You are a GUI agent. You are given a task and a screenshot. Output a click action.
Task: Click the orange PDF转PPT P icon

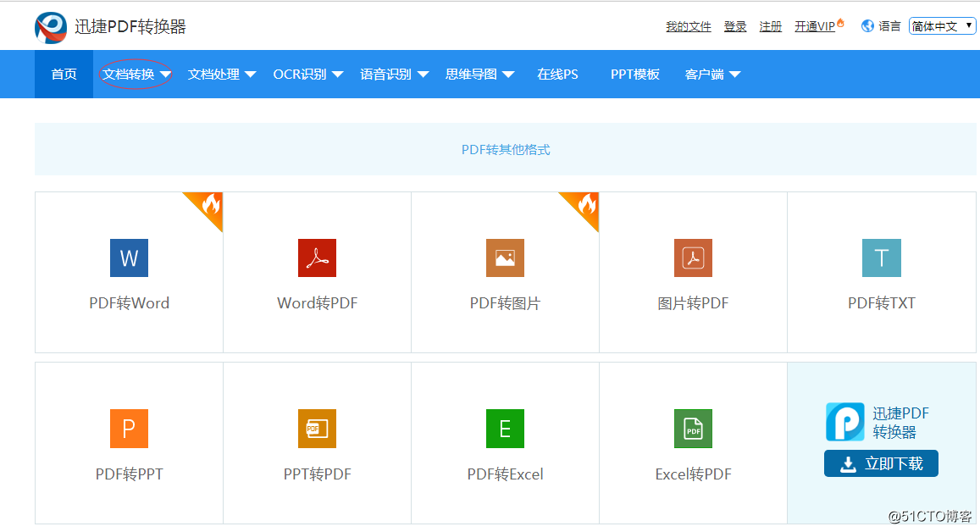130,428
